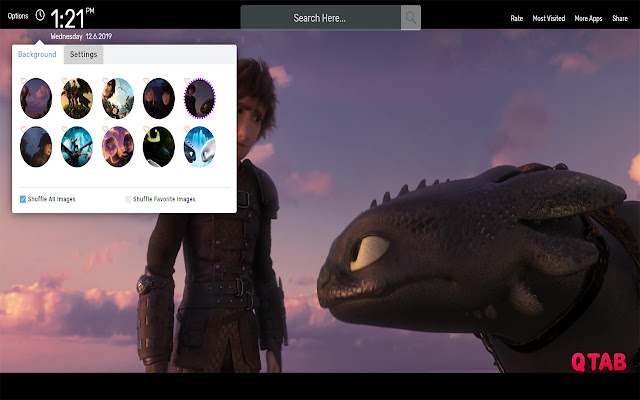Focus the Search Here input field
640x400 pixels.
pos(320,18)
